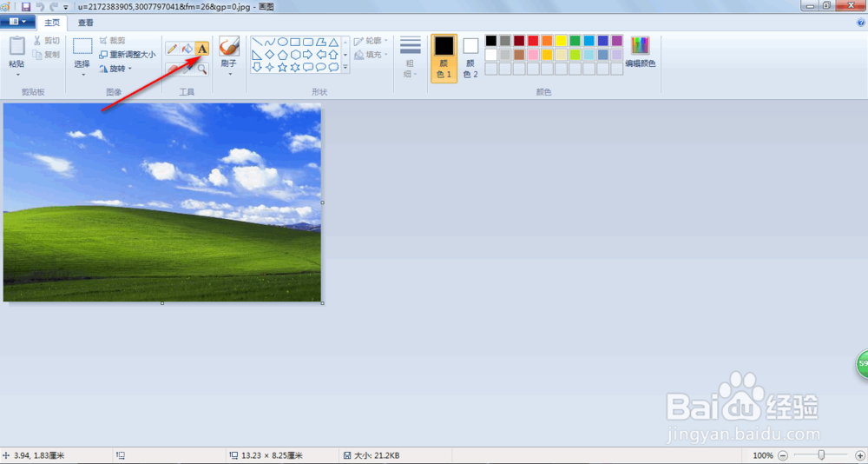Image resolution: width=868 pixels, height=464 pixels.
Task: Click the Undo arrow in title bar
Action: tap(40, 7)
